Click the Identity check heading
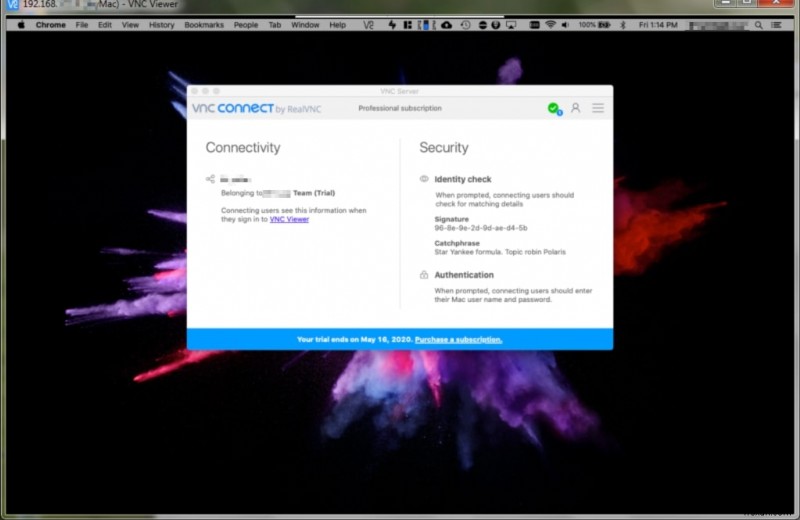This screenshot has width=800, height=520. [x=463, y=179]
